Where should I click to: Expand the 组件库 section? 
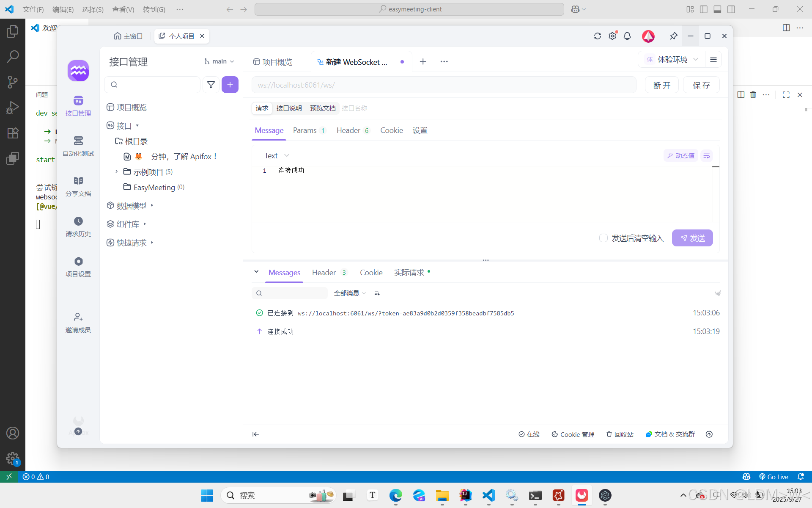coord(145,224)
